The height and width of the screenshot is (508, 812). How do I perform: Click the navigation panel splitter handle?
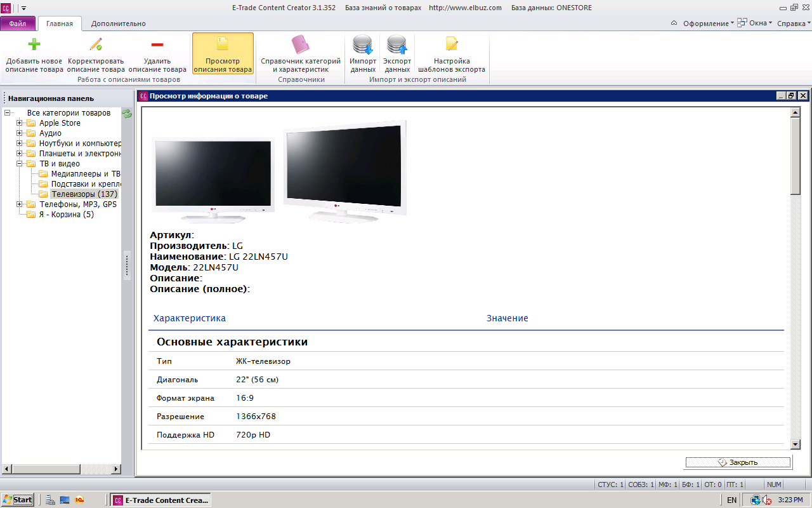(x=127, y=265)
